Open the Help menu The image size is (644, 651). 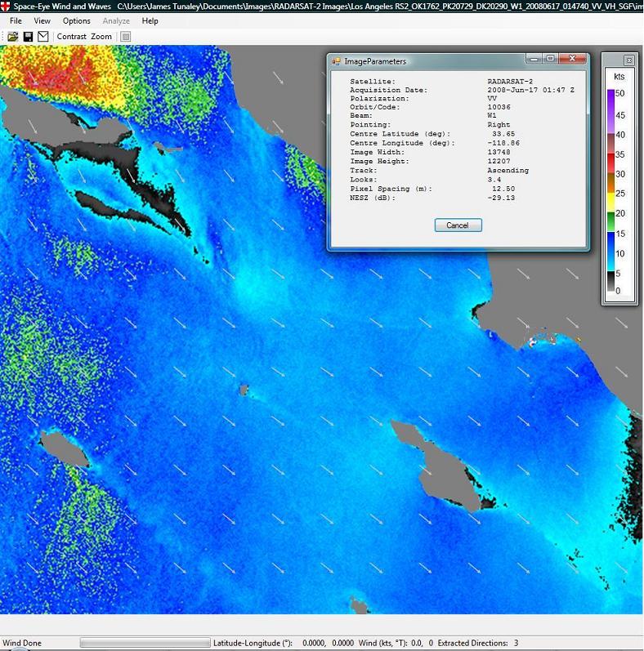click(x=150, y=20)
